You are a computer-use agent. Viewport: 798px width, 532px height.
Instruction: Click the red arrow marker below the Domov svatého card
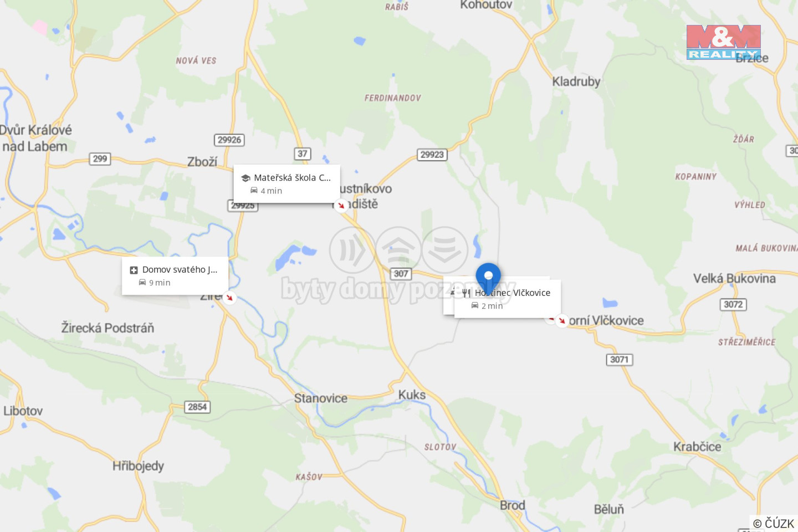229,298
